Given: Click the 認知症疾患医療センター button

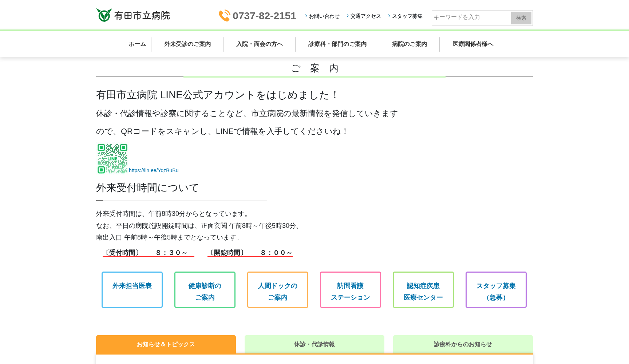Looking at the screenshot, I should tap(423, 290).
